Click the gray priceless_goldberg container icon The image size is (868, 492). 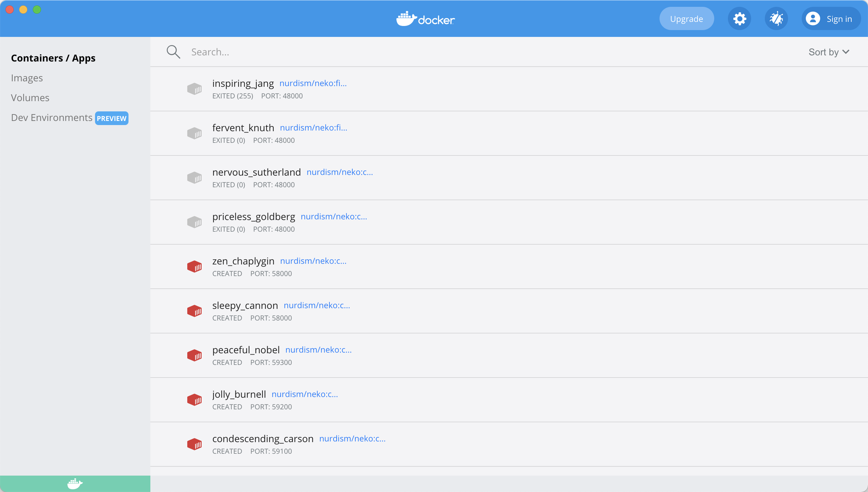tap(194, 222)
